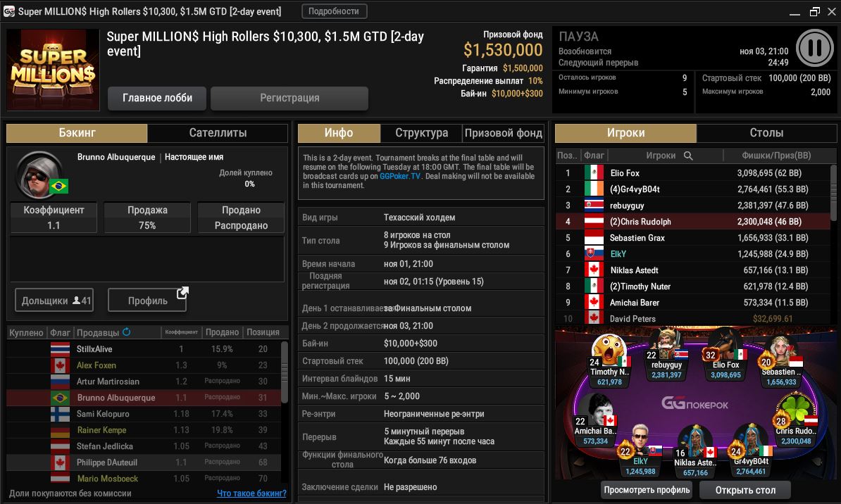Click the search icon in players header
841x504 pixels.
[688, 156]
